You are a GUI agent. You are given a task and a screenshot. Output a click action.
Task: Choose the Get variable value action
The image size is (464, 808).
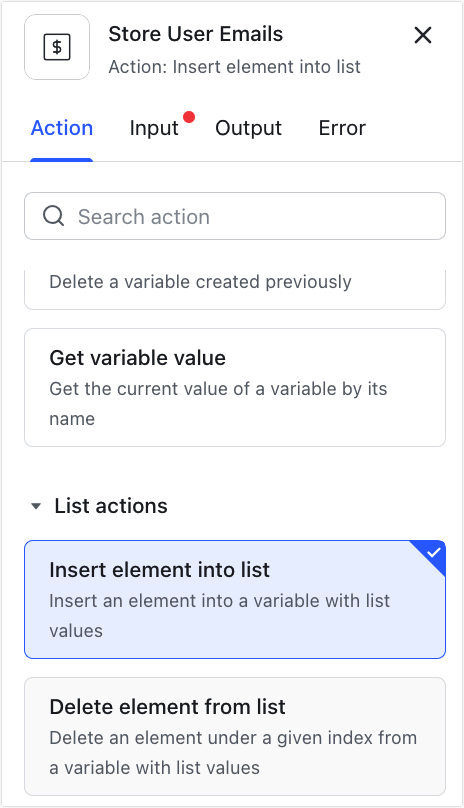tap(235, 388)
